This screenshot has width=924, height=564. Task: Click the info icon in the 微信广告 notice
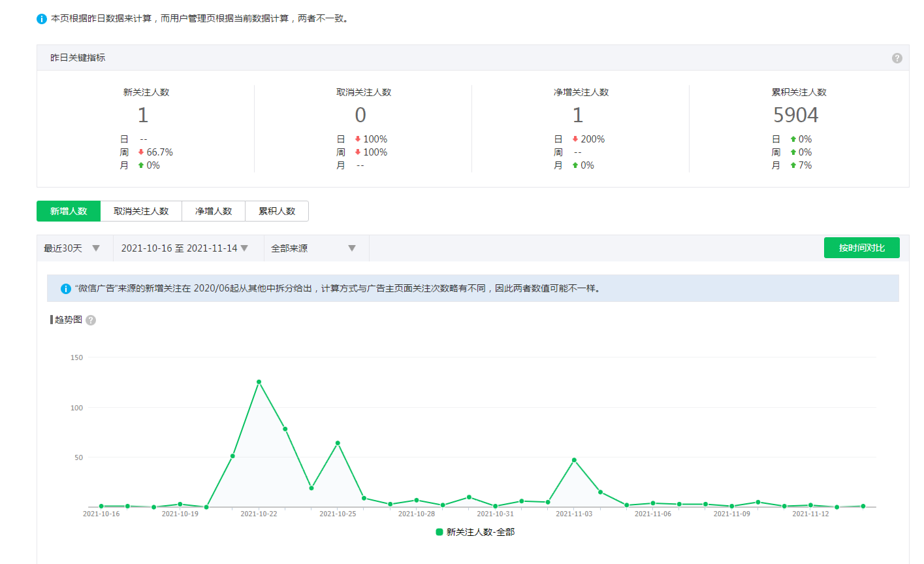65,289
